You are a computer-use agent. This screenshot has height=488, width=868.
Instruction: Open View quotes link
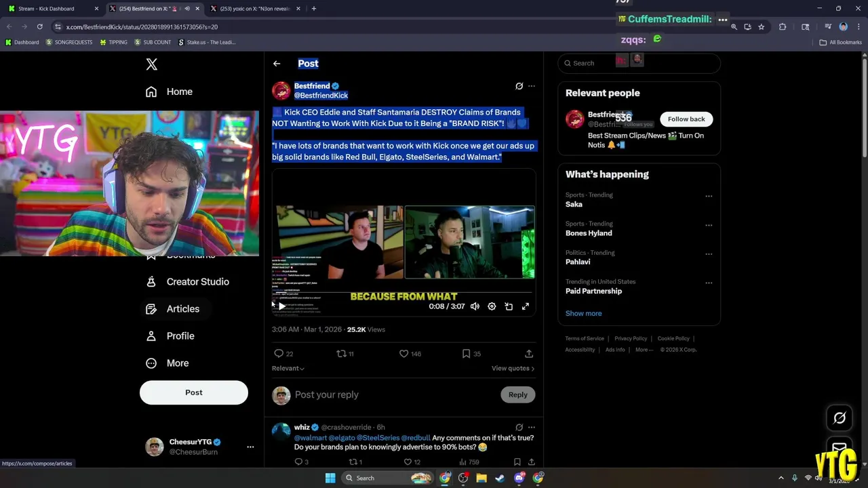click(x=513, y=368)
